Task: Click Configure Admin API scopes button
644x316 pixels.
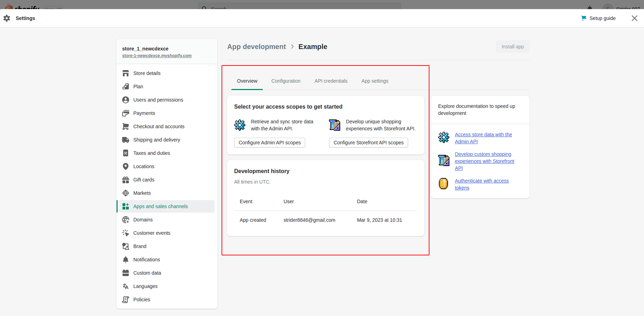Action: pyautogui.click(x=269, y=143)
